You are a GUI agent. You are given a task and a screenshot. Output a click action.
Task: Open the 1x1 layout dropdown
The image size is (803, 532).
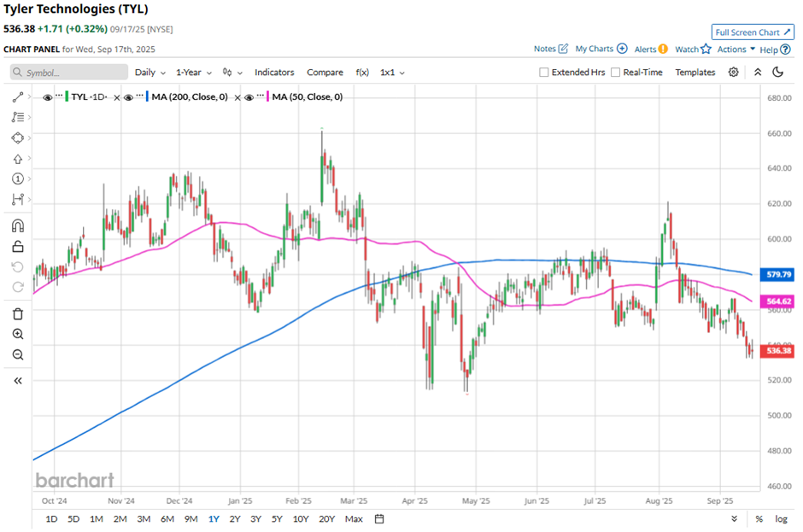click(392, 73)
